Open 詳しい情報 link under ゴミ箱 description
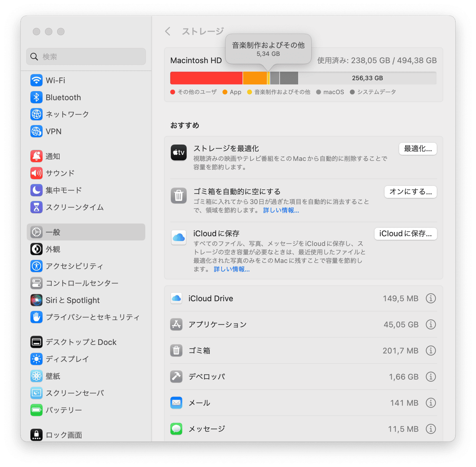This screenshot has height=467, width=476. (x=281, y=210)
